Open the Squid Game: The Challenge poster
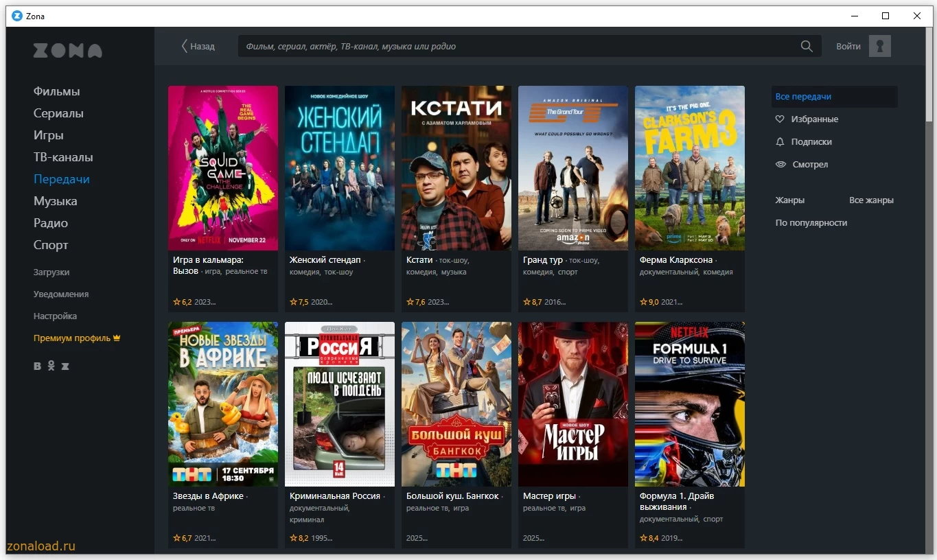The height and width of the screenshot is (560, 937). click(223, 168)
